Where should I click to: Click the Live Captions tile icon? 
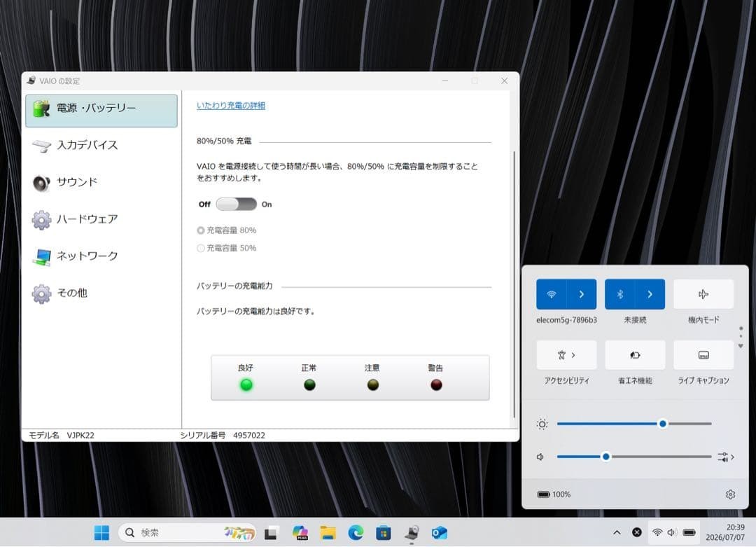(x=703, y=355)
